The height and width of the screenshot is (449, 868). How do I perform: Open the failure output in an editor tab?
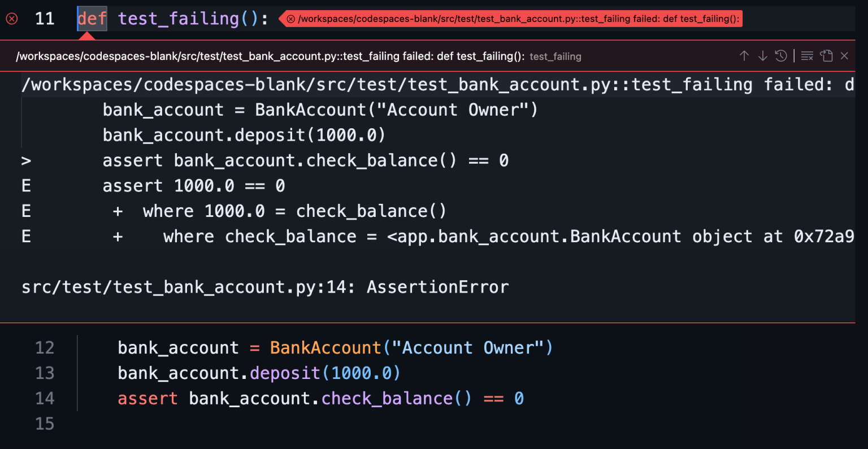[826, 56]
